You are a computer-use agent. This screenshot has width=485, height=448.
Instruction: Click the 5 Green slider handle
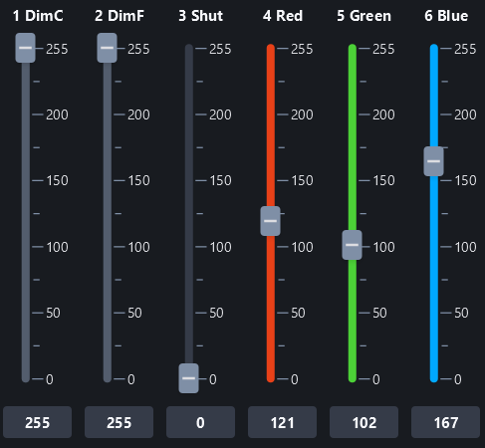coord(353,245)
